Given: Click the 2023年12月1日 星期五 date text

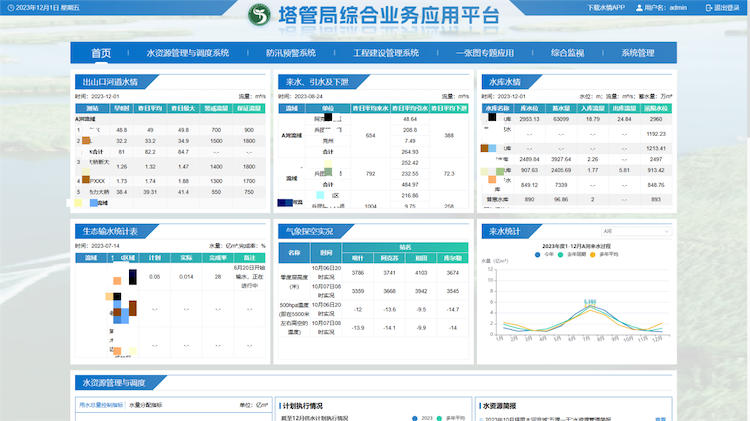Looking at the screenshot, I should 47,8.
